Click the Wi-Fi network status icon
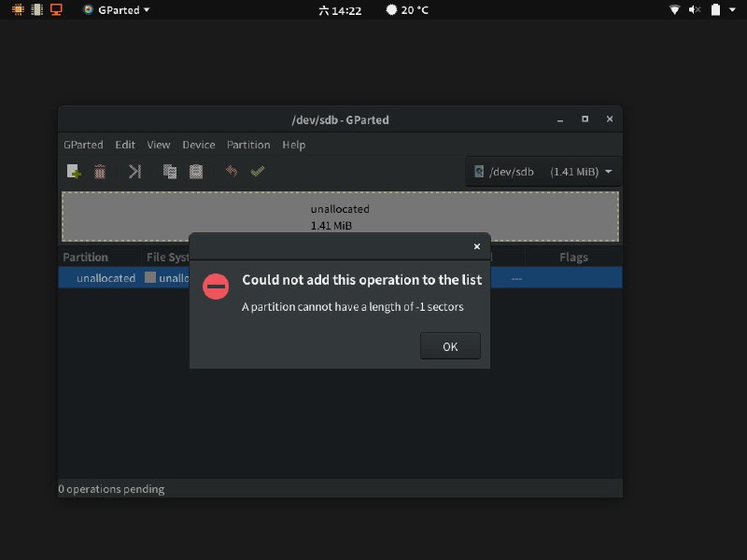 (x=674, y=10)
